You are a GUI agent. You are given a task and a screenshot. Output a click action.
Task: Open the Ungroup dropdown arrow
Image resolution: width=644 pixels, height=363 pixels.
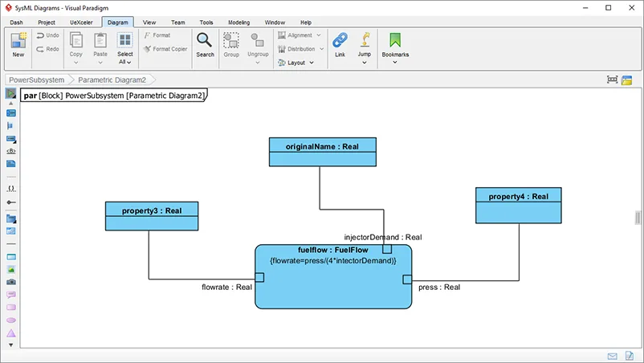258,63
